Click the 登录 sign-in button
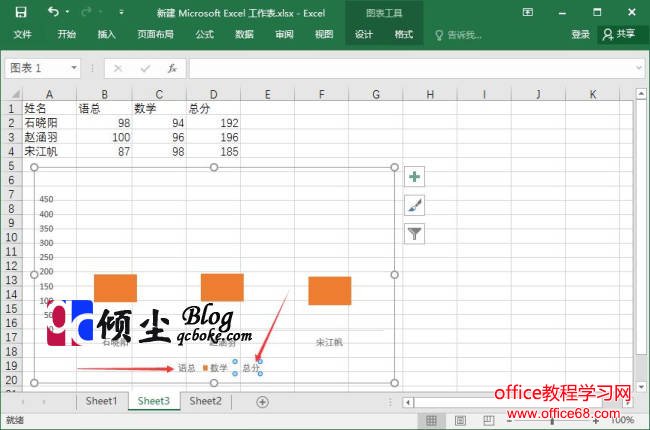650x430 pixels. (x=580, y=34)
